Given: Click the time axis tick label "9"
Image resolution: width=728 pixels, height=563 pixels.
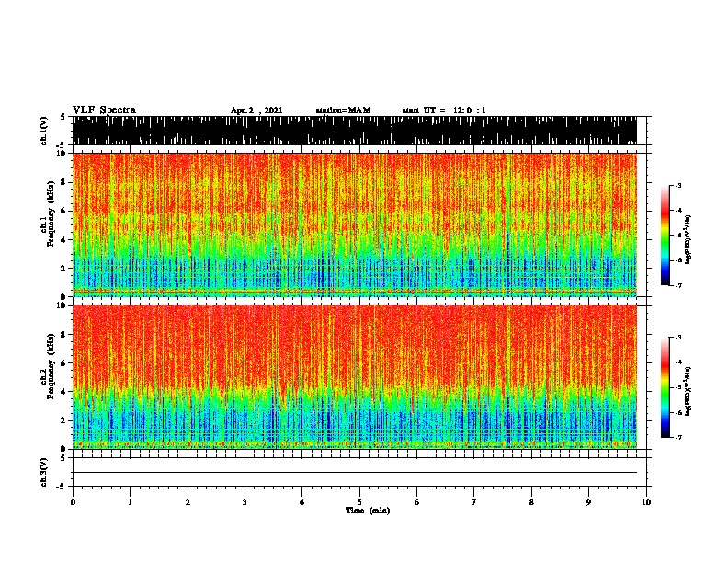Looking at the screenshot, I should click(588, 502).
